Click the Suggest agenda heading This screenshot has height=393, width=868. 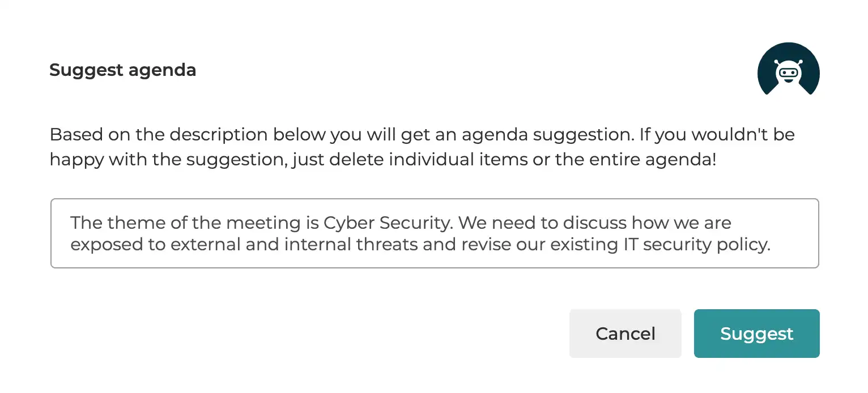[x=122, y=70]
